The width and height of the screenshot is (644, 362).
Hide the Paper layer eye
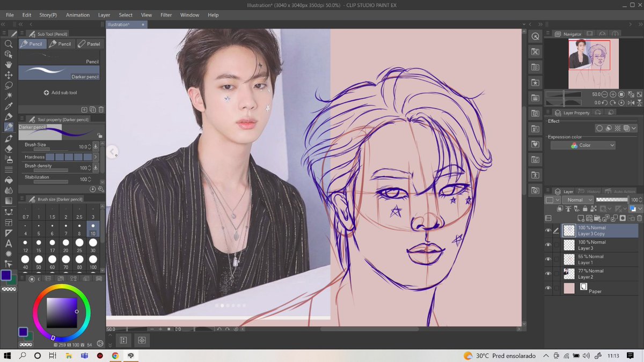tap(548, 288)
